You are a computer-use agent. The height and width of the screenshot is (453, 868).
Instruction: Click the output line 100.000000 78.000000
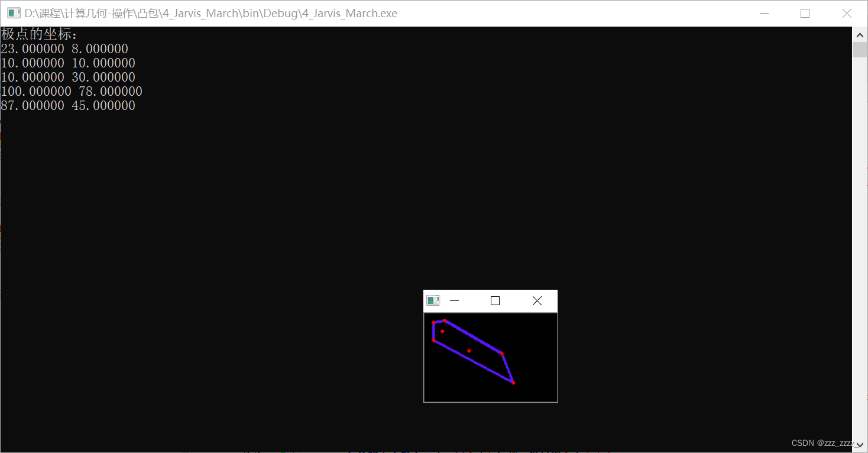click(72, 91)
